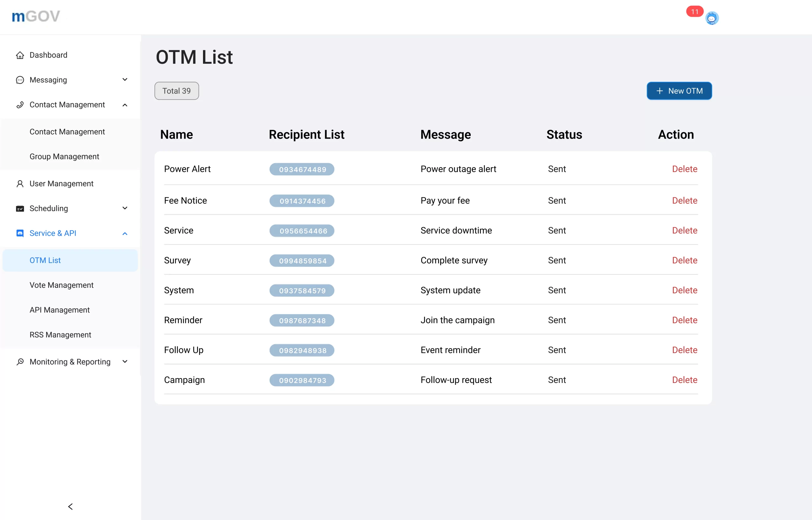812x520 pixels.
Task: Click recipient tag 0914374456
Action: tap(302, 201)
